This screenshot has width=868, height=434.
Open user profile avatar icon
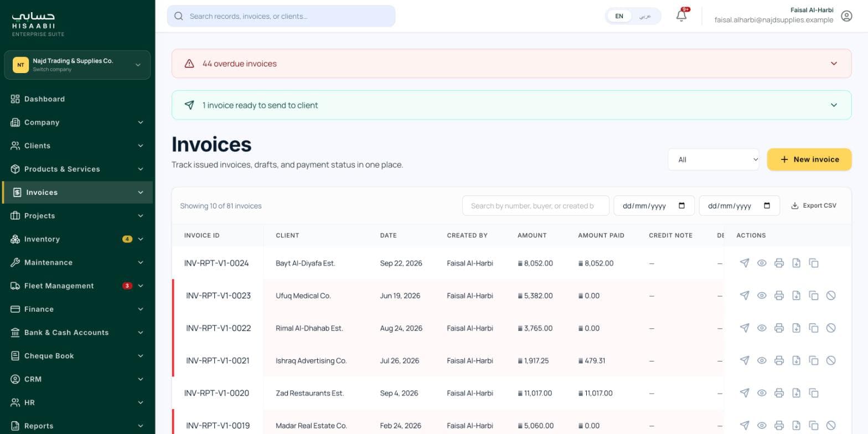tap(846, 16)
